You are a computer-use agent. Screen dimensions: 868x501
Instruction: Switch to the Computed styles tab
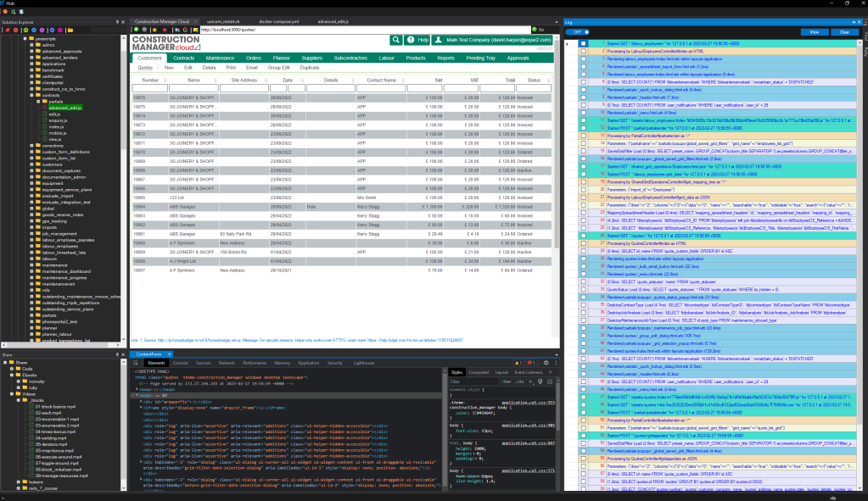[x=479, y=372]
